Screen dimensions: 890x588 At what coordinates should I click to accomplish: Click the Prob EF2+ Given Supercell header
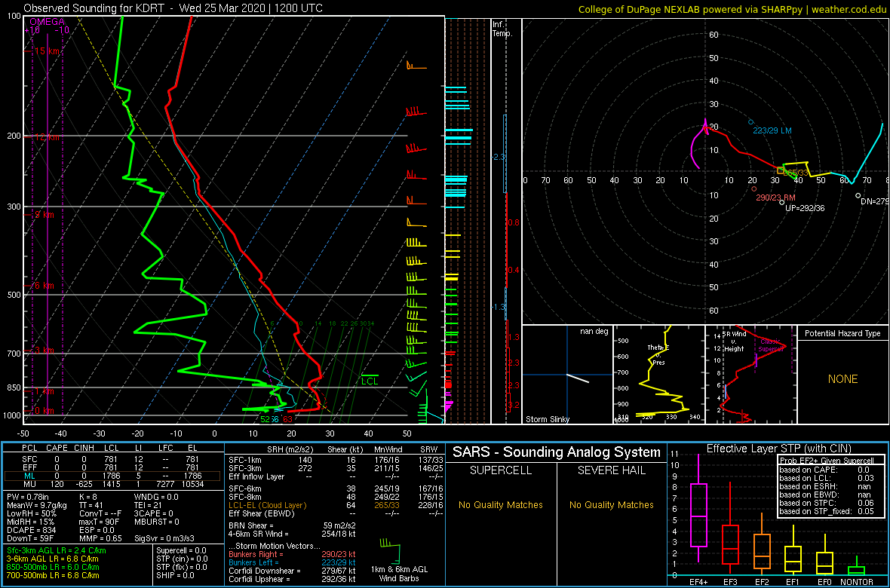coord(826,461)
